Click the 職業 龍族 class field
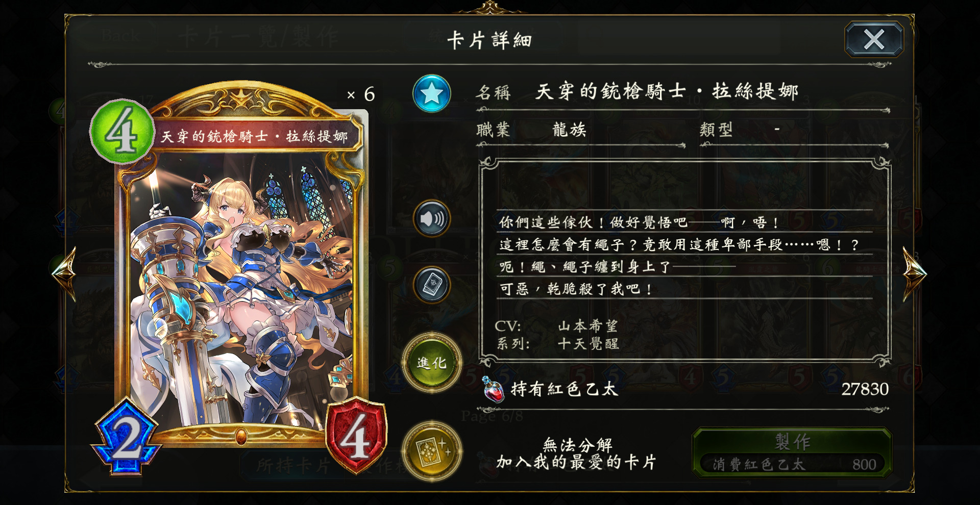Viewport: 980px width, 505px height. (x=580, y=130)
